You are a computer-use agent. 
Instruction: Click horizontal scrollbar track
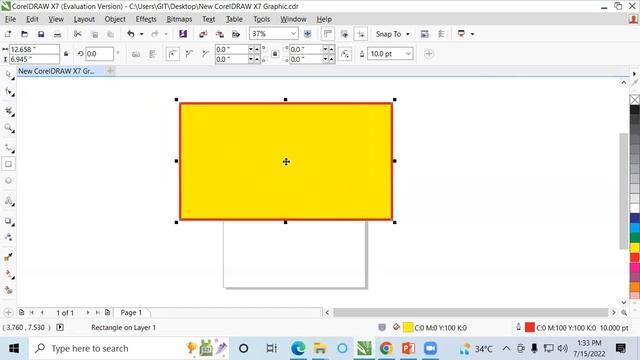pyautogui.click(x=471, y=313)
